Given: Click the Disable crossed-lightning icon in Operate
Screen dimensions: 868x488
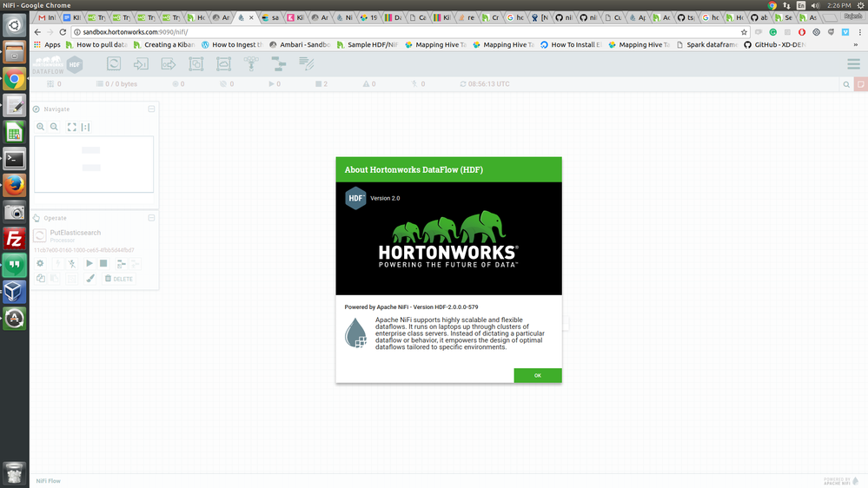Looking at the screenshot, I should (x=72, y=263).
